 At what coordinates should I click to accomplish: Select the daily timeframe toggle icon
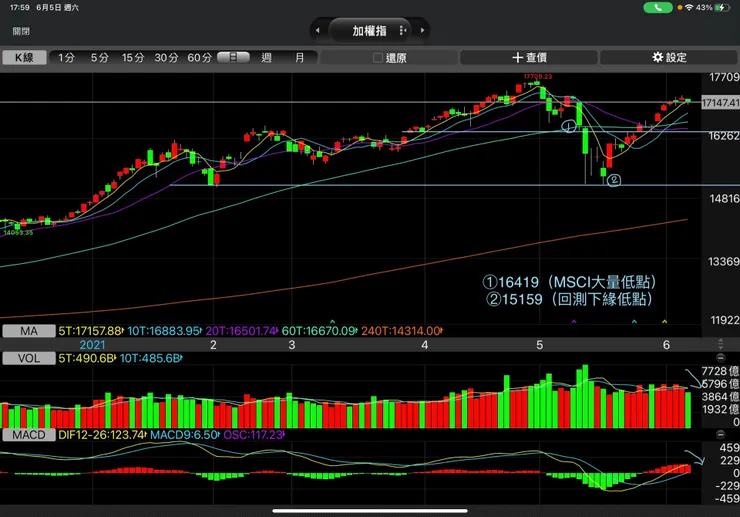233,57
